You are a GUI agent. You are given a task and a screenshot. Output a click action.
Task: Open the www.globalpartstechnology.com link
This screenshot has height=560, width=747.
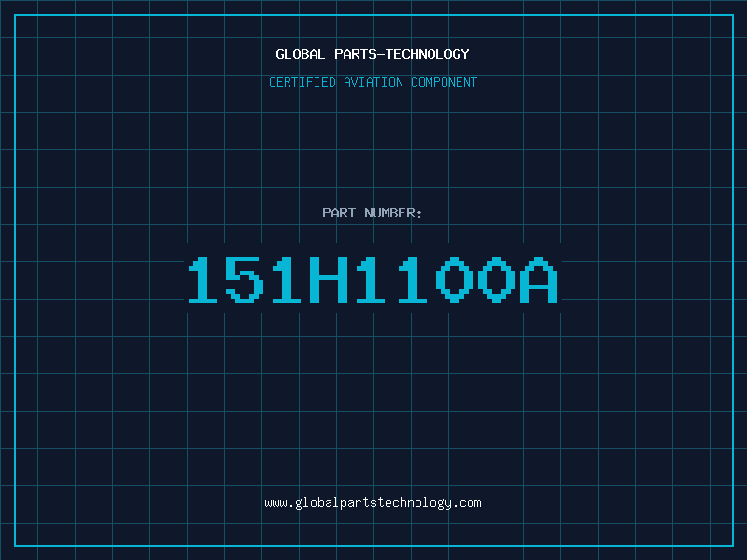[373, 503]
